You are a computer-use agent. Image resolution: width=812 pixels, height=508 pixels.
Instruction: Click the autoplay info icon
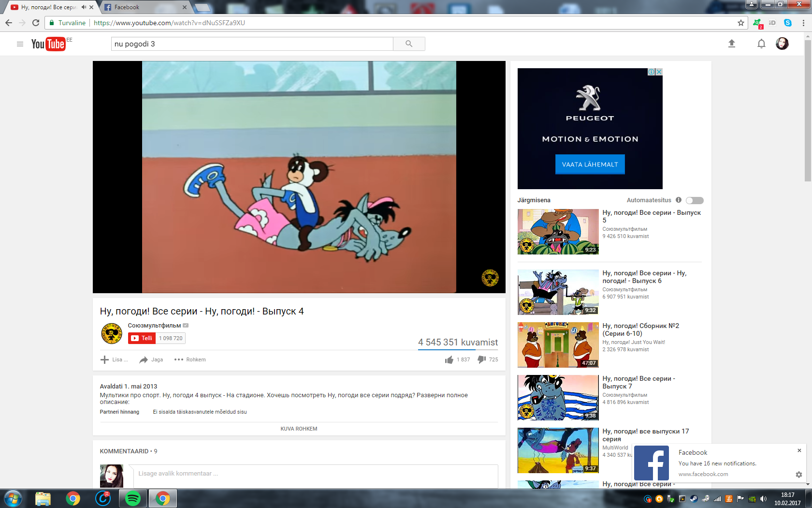[x=679, y=200]
